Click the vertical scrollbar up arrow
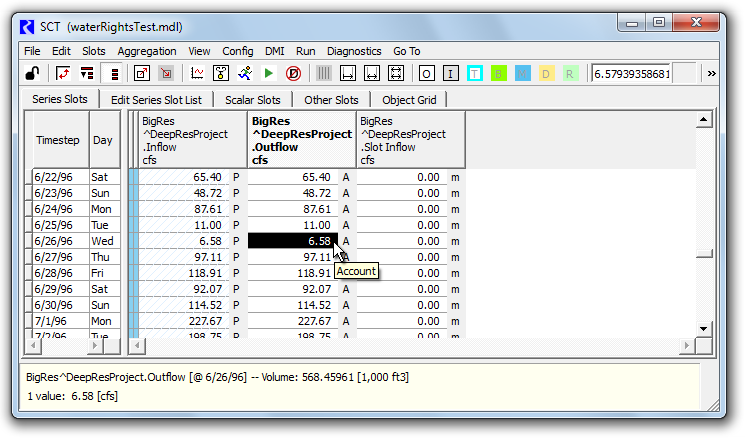 point(704,119)
